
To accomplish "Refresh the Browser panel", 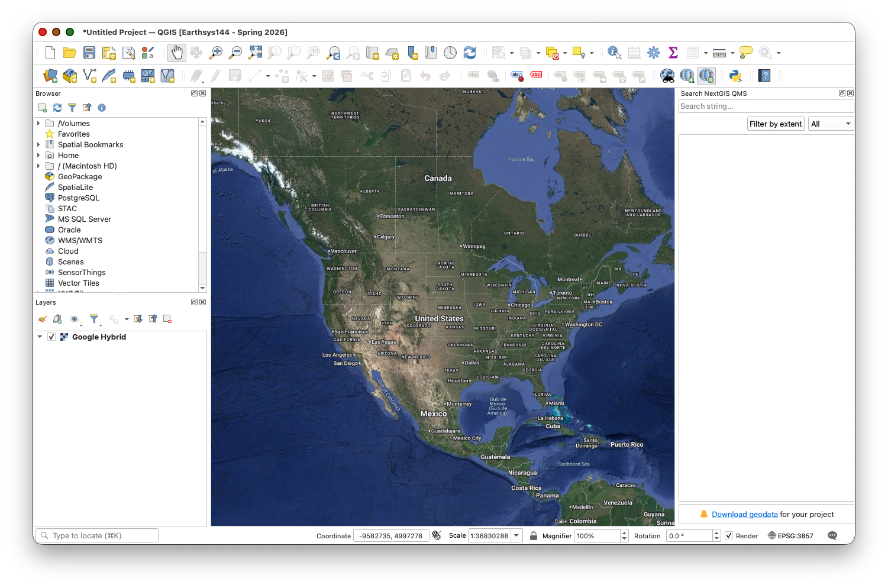I will click(57, 108).
